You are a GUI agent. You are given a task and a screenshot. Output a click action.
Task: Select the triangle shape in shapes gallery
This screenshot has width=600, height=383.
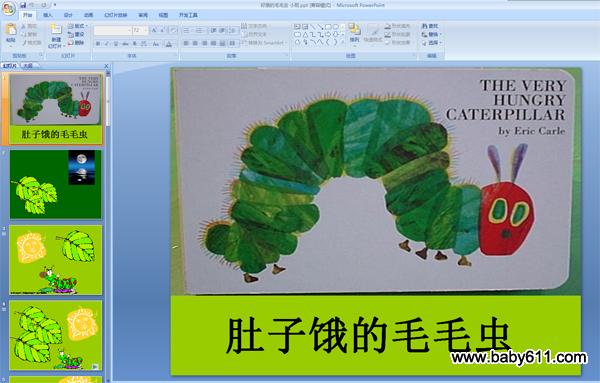pos(305,34)
